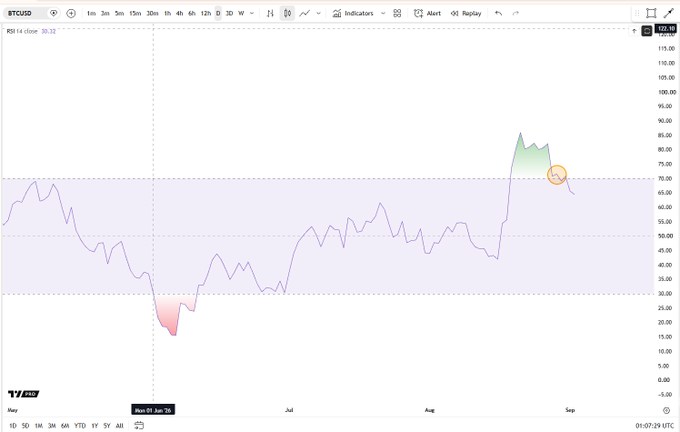The height and width of the screenshot is (432, 680).
Task: Click the Mon 01 Jun '26 date label
Action: pyautogui.click(x=153, y=410)
